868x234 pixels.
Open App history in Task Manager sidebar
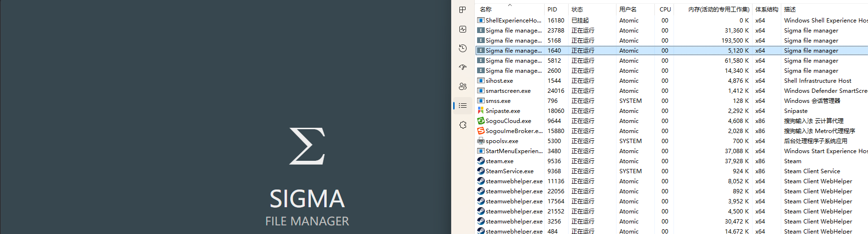point(463,48)
